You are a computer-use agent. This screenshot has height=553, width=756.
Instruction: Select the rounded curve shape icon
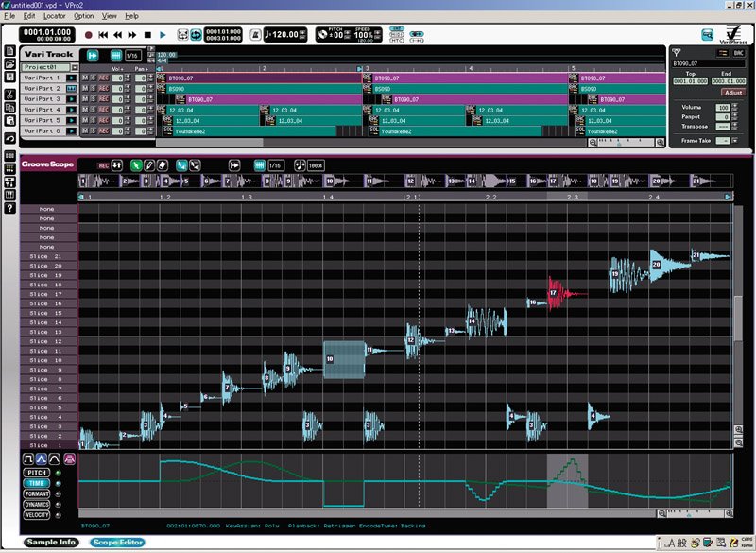[55, 458]
